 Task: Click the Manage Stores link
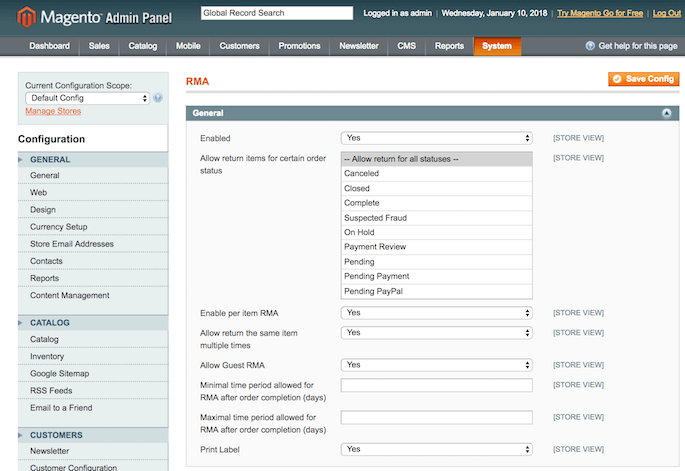click(x=53, y=111)
